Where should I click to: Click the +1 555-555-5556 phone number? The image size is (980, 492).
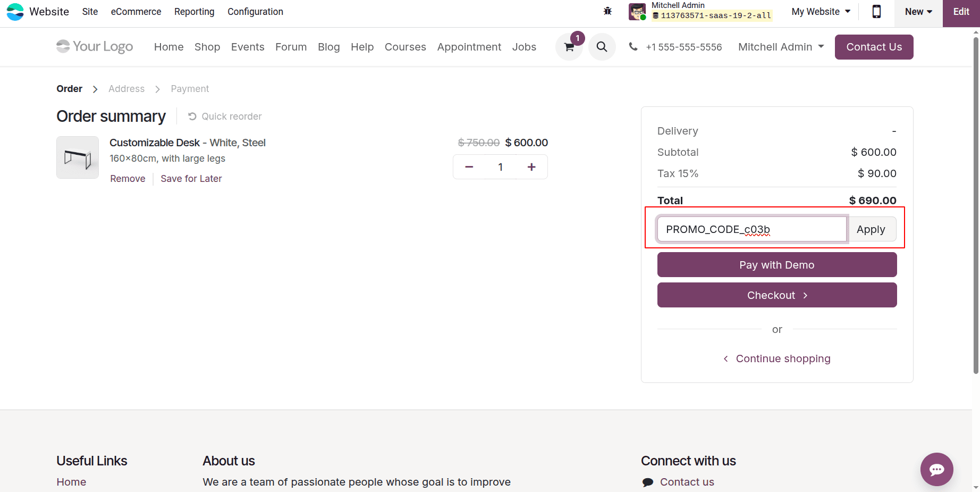click(x=684, y=47)
